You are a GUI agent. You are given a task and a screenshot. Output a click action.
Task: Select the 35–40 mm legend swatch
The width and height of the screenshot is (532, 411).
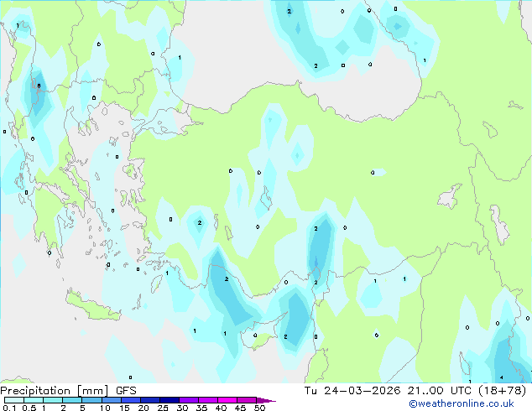(207, 400)
